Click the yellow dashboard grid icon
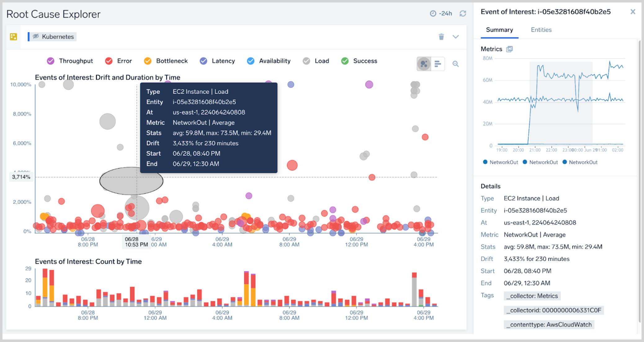Viewport: 644px width, 342px height. (x=13, y=37)
